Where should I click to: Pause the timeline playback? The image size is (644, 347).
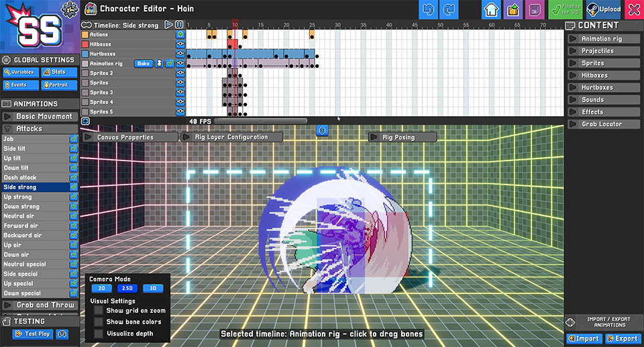point(180,25)
